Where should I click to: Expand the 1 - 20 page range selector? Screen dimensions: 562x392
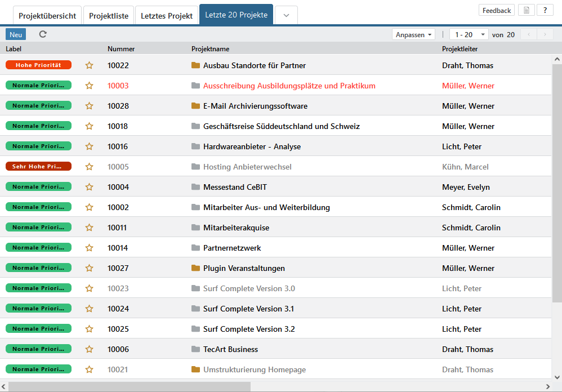(469, 35)
